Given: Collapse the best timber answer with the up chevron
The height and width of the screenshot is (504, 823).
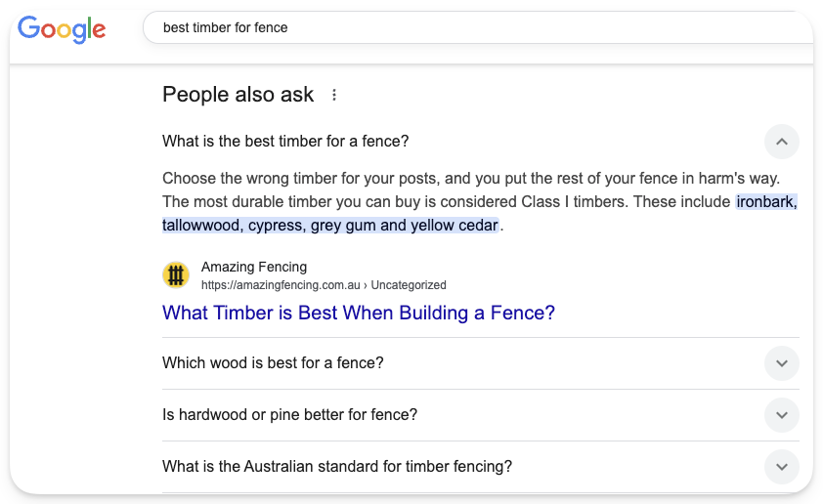Looking at the screenshot, I should (781, 142).
